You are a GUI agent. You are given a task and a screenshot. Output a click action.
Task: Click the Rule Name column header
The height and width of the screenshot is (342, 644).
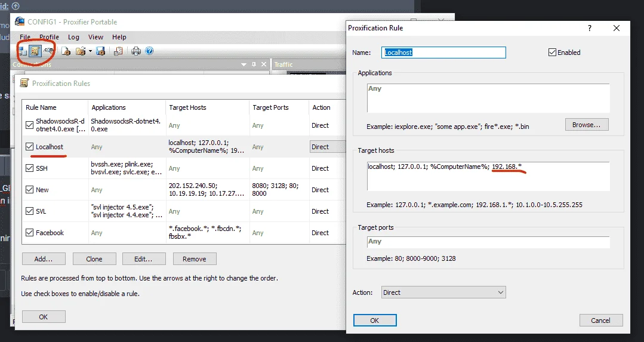55,107
